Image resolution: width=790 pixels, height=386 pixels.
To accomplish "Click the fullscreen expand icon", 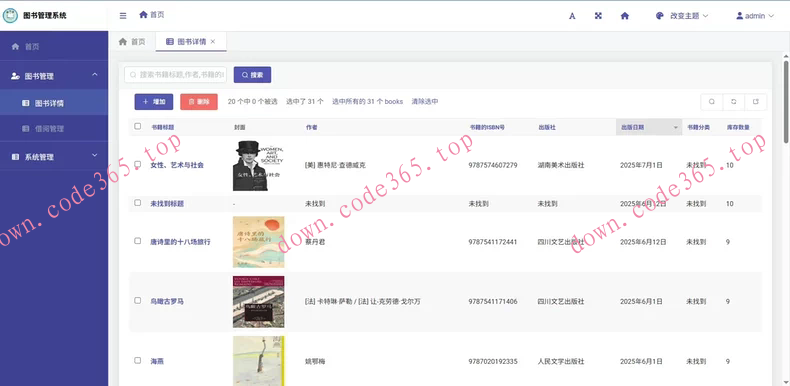I will pyautogui.click(x=598, y=16).
